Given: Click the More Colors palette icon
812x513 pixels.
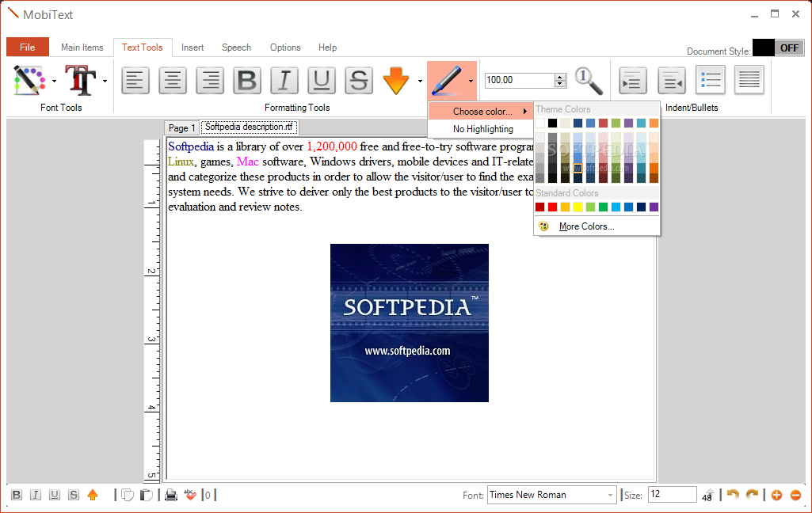Looking at the screenshot, I should tap(543, 226).
